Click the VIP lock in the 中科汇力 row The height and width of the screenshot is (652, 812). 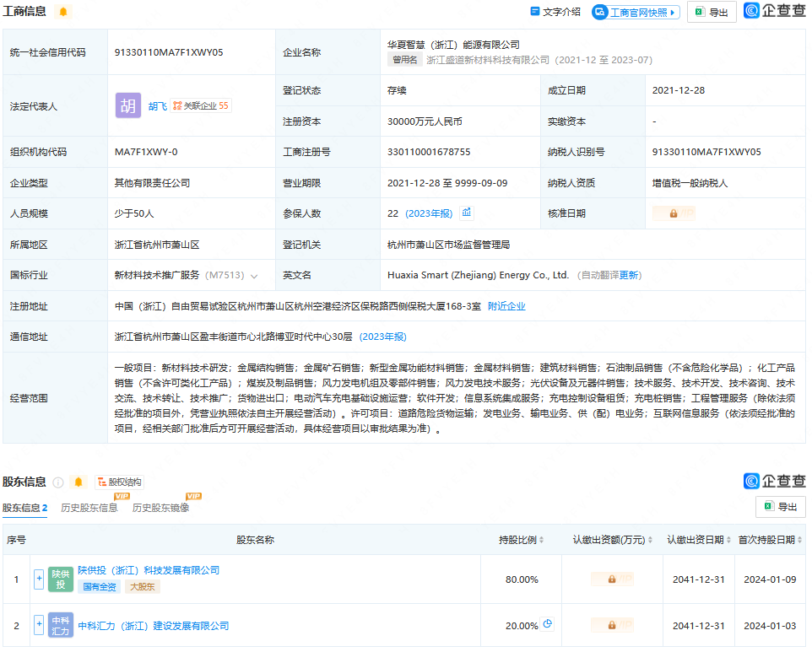click(x=612, y=625)
